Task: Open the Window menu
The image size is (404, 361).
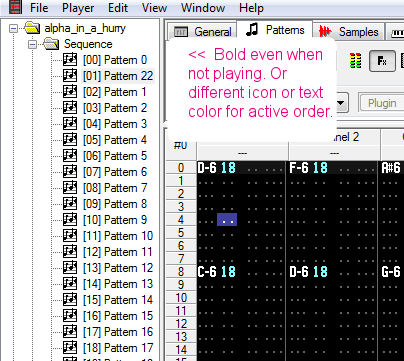Action: [x=203, y=8]
